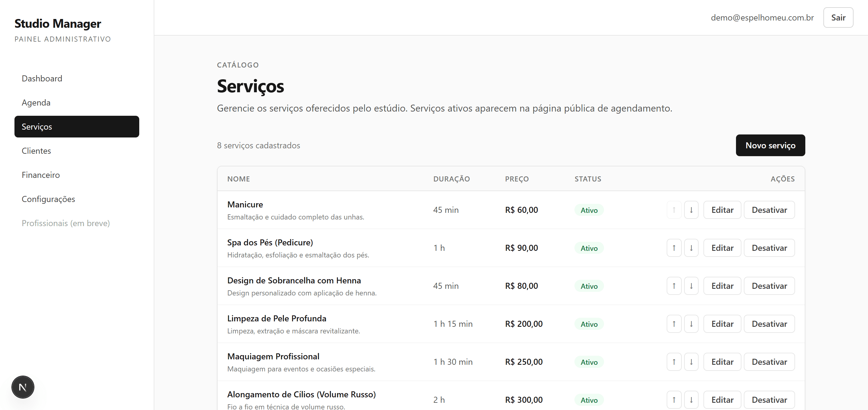Navigate to Financeiro
This screenshot has width=868, height=410.
pos(77,175)
